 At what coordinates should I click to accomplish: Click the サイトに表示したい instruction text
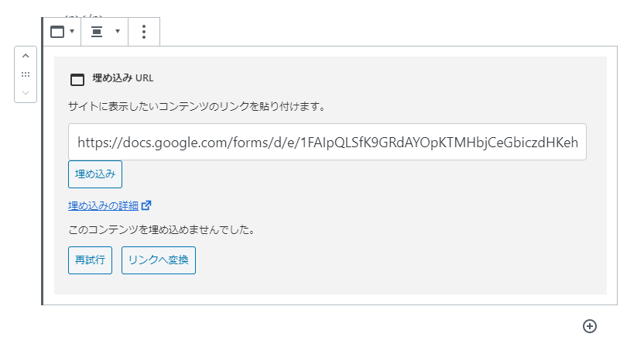[x=197, y=107]
